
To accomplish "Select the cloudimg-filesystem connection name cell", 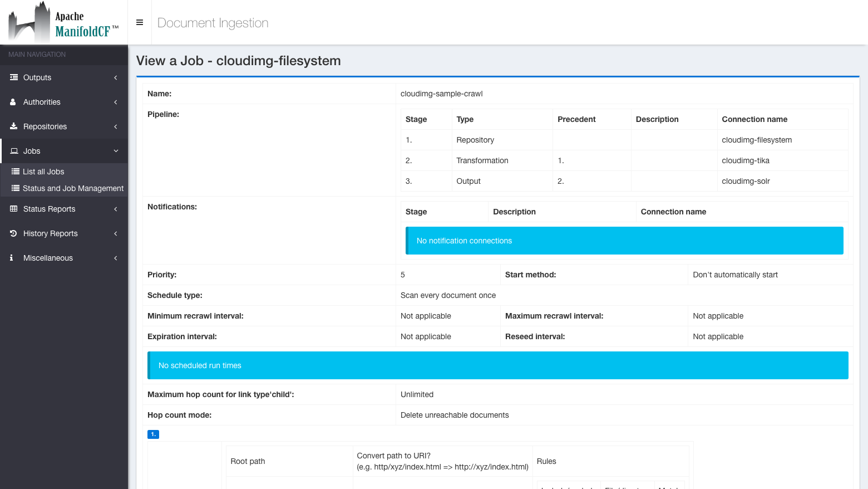I will click(783, 140).
